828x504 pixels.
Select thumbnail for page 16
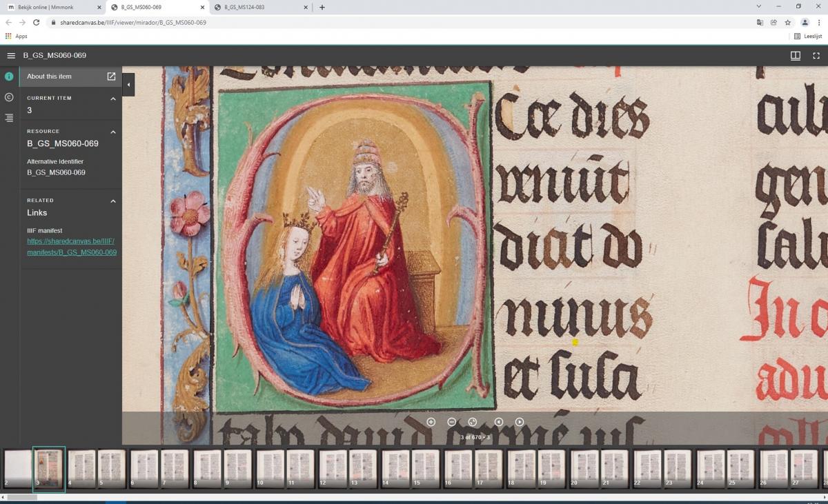(457, 468)
